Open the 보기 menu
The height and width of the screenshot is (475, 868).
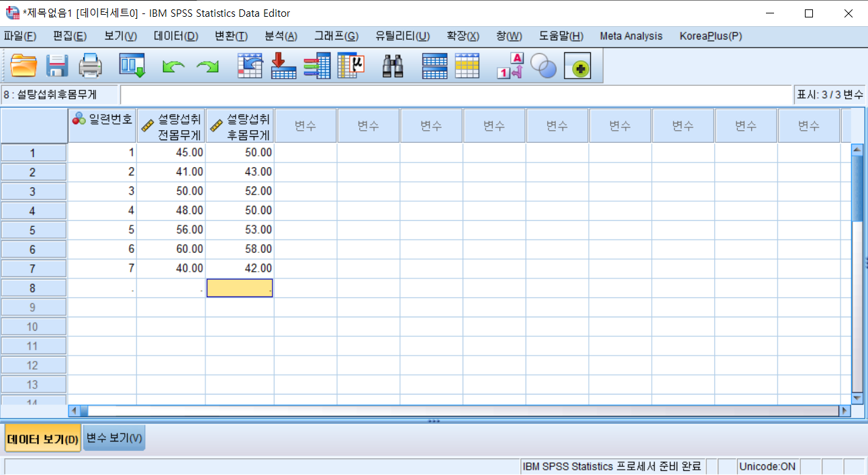coord(120,36)
